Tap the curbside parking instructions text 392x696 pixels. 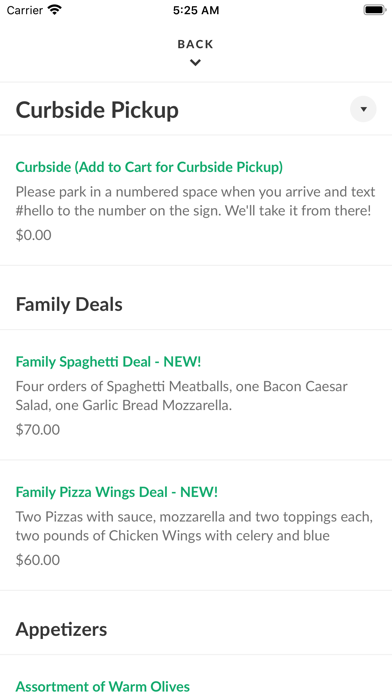(x=195, y=201)
